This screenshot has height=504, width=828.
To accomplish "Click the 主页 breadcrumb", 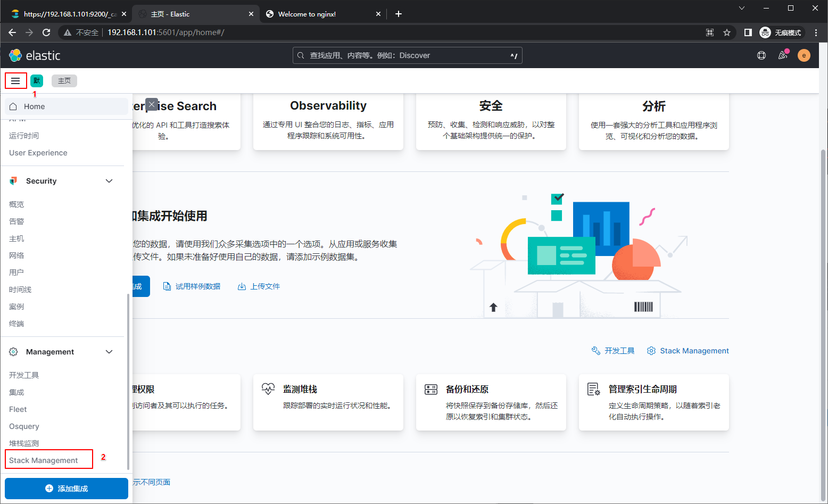I will [x=64, y=81].
